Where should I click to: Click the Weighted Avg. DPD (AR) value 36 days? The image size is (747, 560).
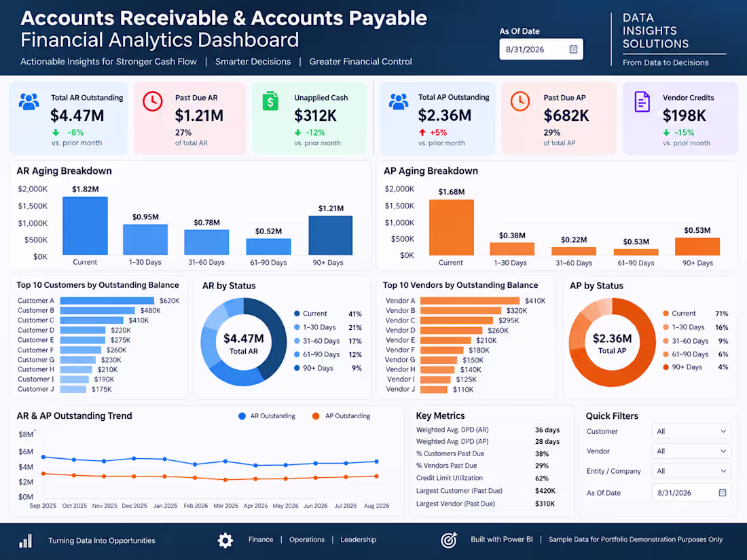coord(547,430)
